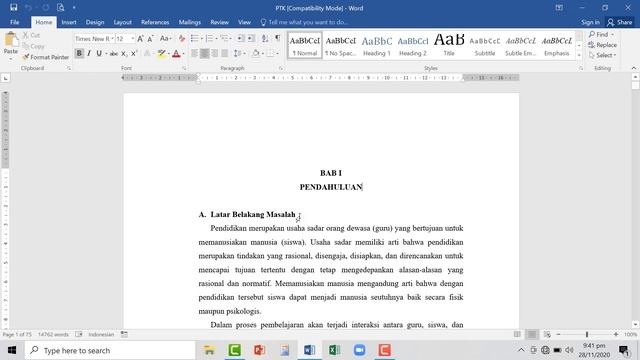
Task: Expand the styles gallery
Action: 579,55
